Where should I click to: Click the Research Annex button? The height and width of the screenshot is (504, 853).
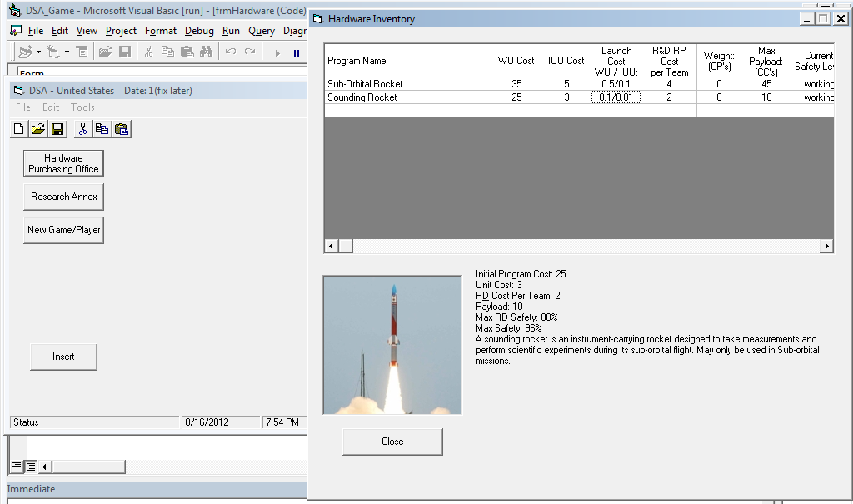(x=63, y=197)
